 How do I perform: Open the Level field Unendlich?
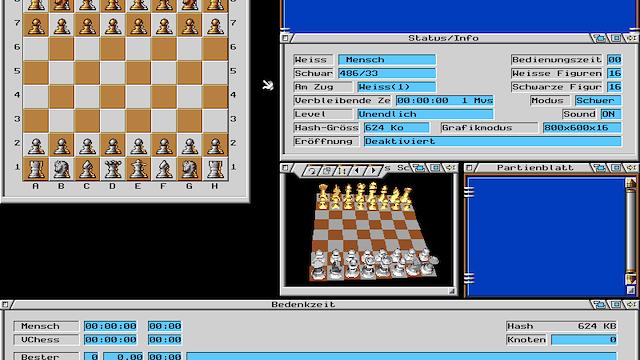click(425, 114)
